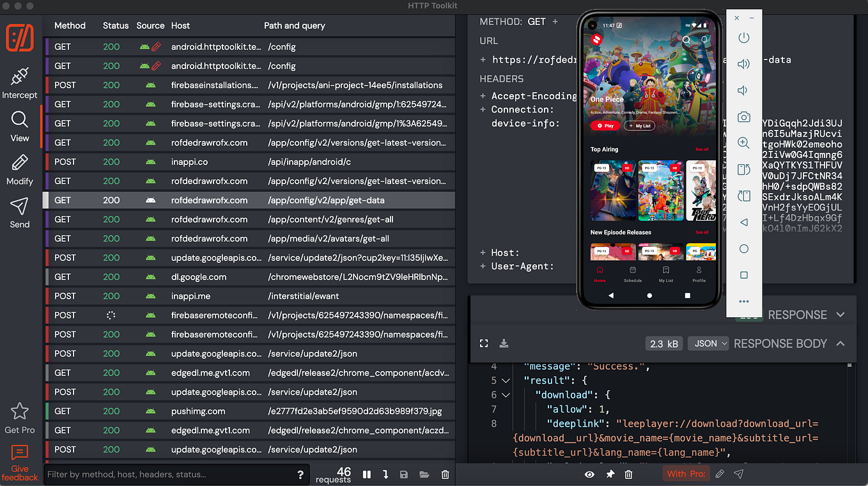This screenshot has width=868, height=486.
Task: Open the JSON format dropdown
Action: tap(708, 343)
